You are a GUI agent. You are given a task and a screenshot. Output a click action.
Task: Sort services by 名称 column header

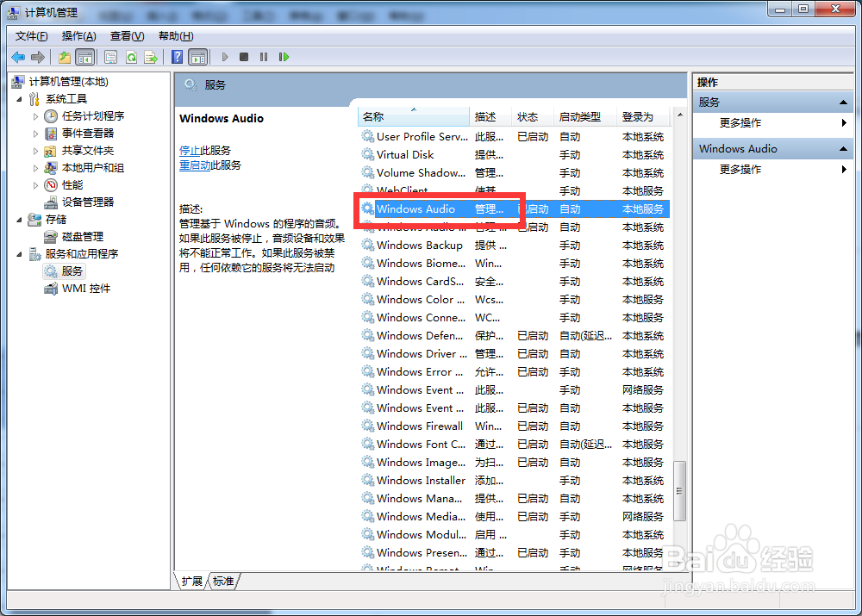[x=414, y=116]
